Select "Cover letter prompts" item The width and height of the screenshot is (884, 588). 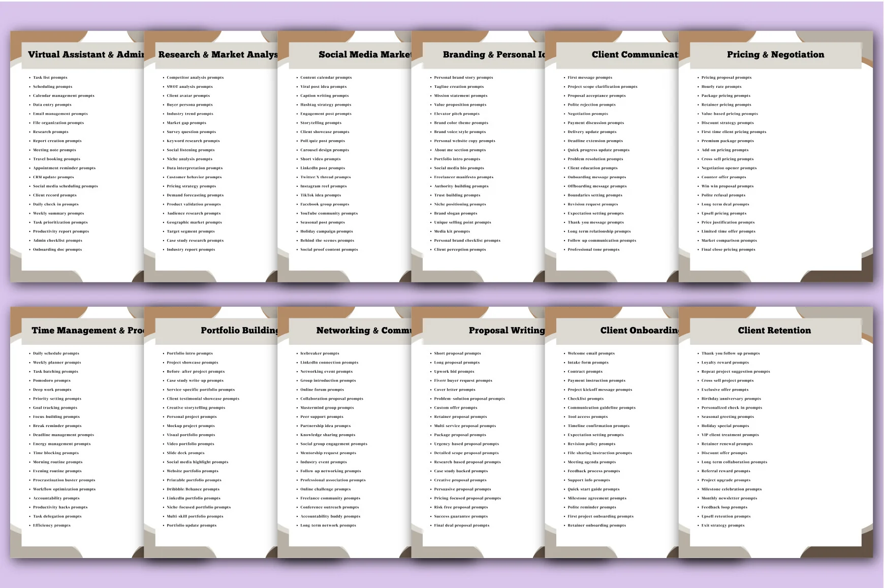pos(455,390)
